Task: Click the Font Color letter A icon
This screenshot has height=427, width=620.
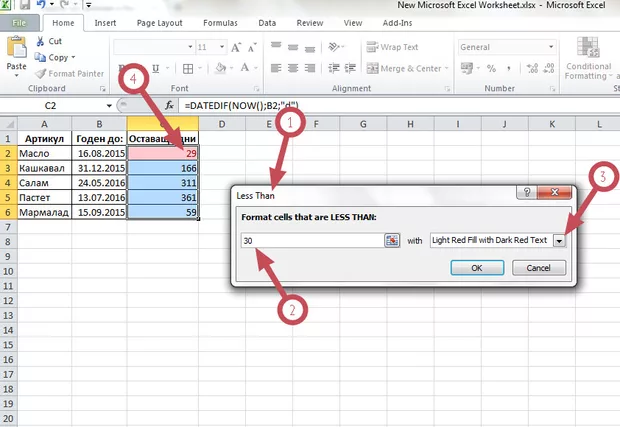Action: (245, 68)
